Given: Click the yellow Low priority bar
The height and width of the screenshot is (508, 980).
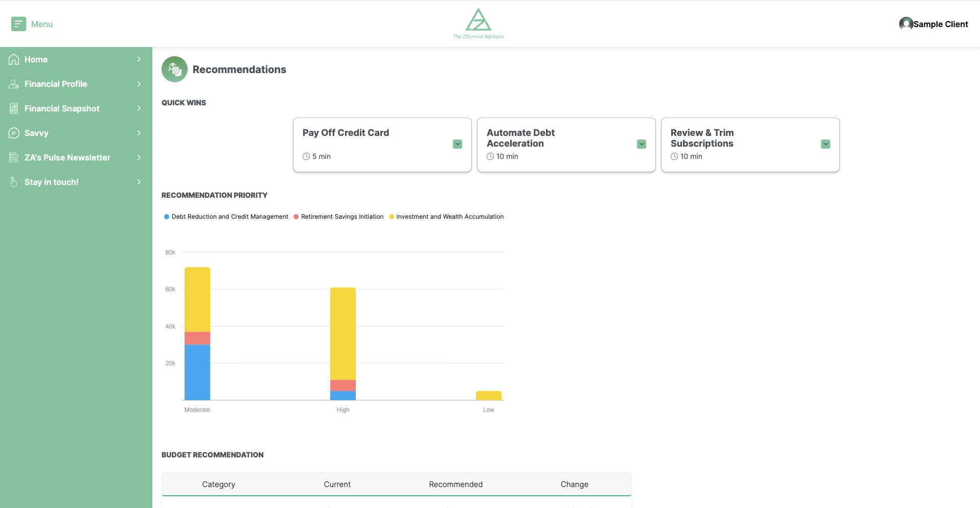Looking at the screenshot, I should click(x=488, y=396).
